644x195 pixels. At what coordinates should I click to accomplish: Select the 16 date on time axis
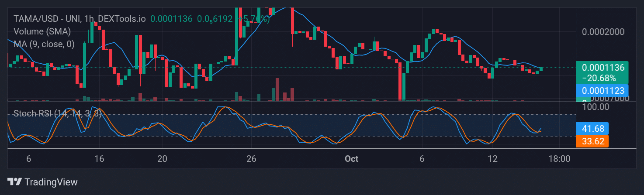click(99, 159)
